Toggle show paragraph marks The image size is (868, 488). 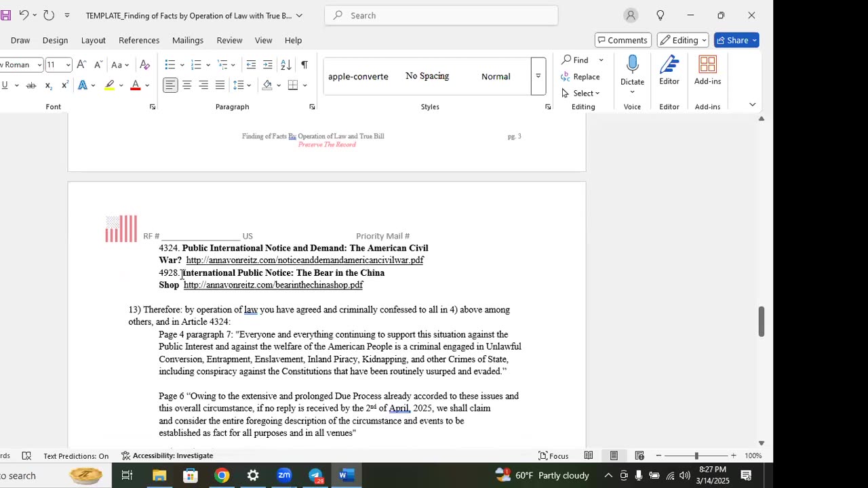[x=304, y=65]
